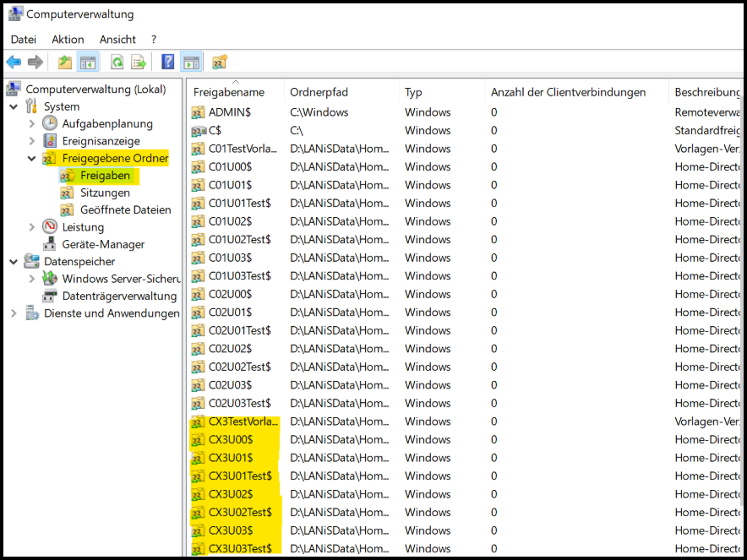
Task: Collapse the Freigegebene Ordner node
Action: coord(32,158)
